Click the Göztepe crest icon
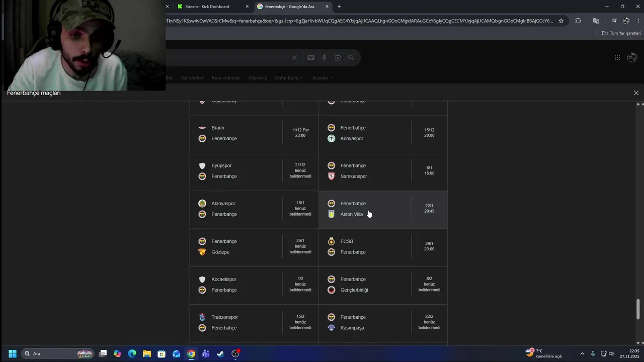 [202, 252]
